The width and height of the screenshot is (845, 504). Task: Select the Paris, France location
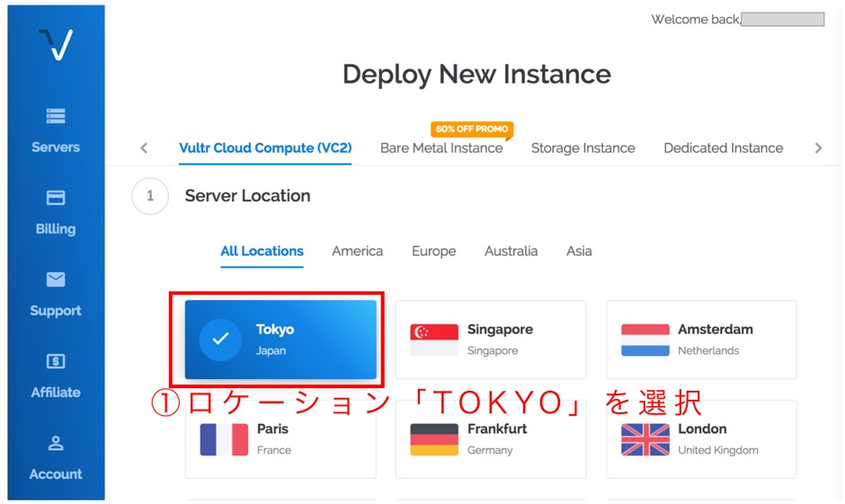(x=280, y=439)
